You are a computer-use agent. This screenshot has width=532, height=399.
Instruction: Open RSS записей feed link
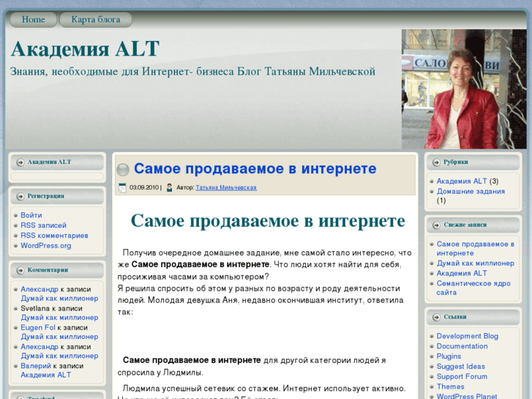point(43,225)
